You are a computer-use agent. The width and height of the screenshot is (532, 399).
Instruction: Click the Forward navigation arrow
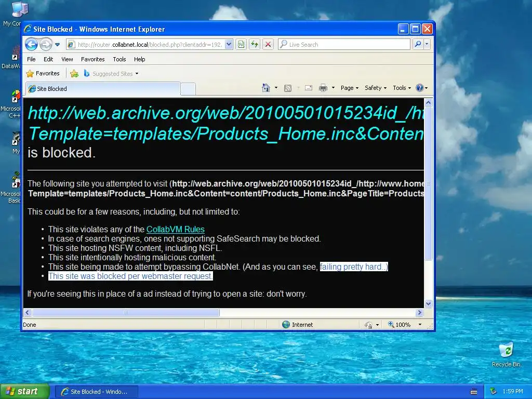tap(46, 45)
